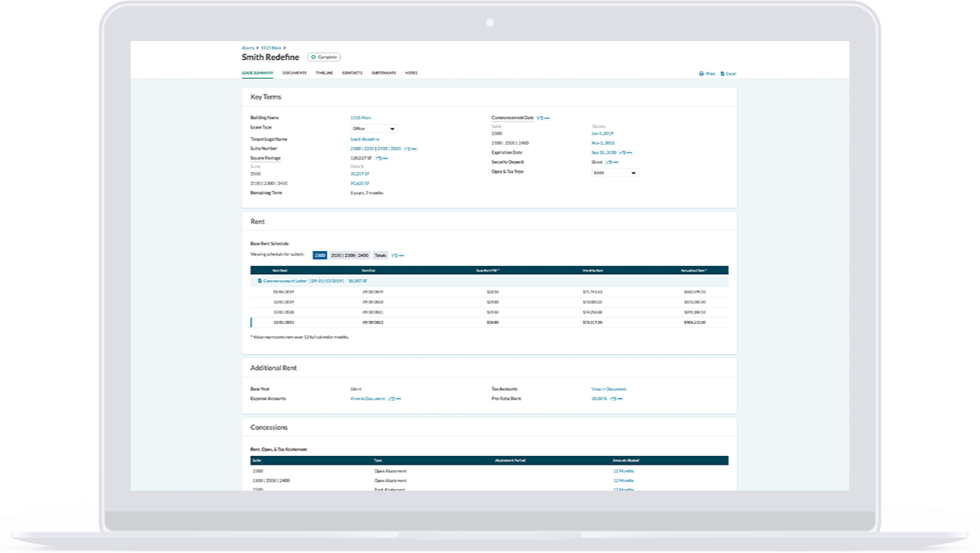
Task: Switch to the 2100 | 2300 | 2400 suite view
Action: tap(349, 255)
